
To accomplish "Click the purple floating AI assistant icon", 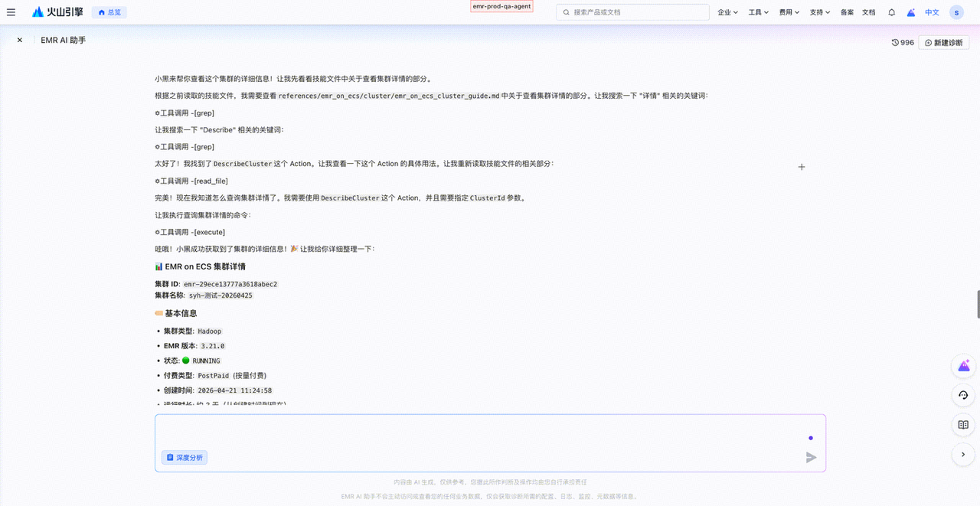I will 963,366.
